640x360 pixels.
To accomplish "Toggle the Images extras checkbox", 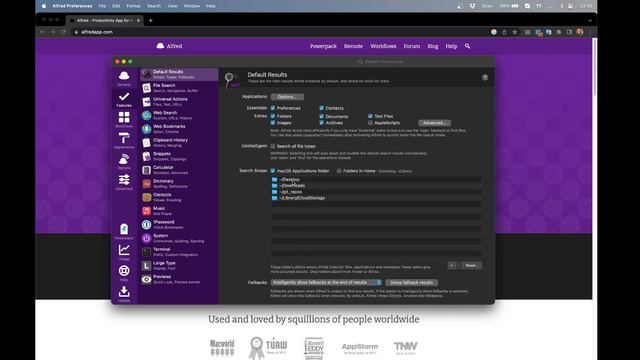I will tap(273, 123).
